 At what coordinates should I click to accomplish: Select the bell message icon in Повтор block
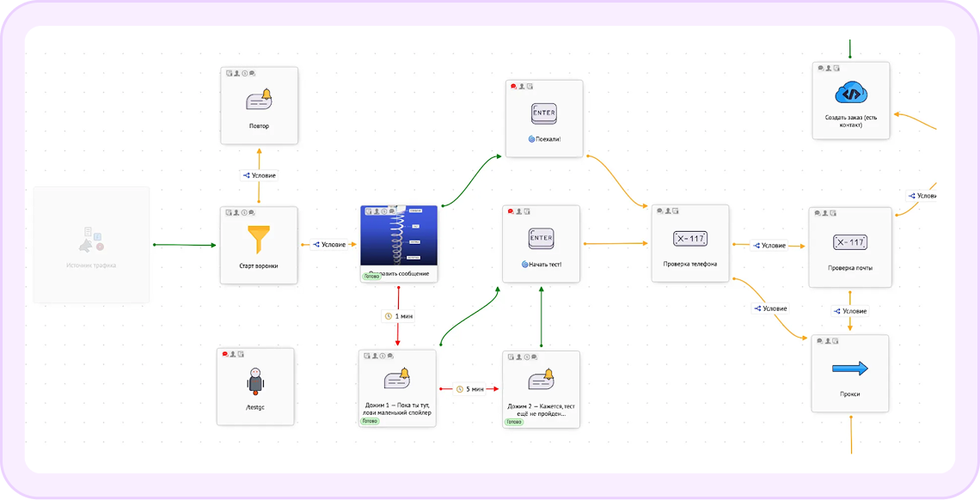[x=259, y=100]
